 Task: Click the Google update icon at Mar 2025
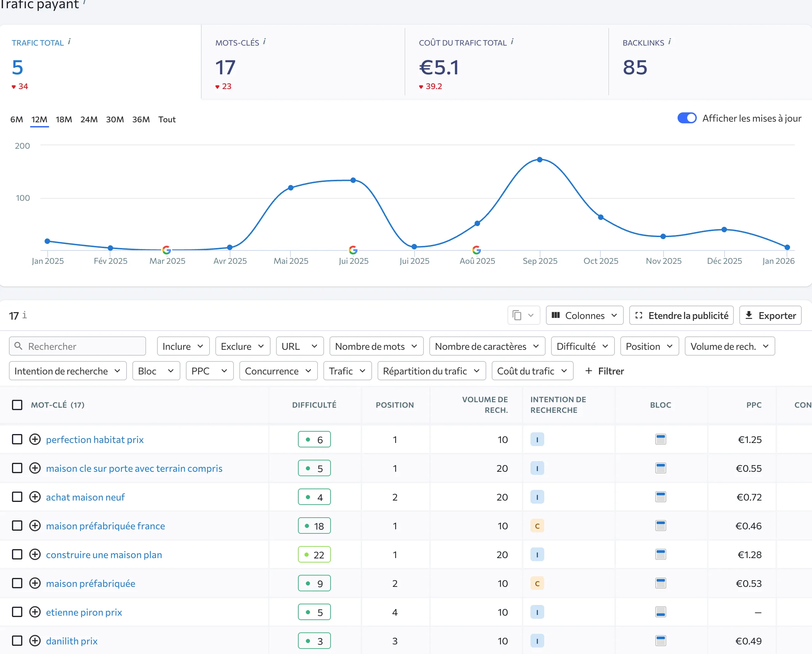point(166,250)
